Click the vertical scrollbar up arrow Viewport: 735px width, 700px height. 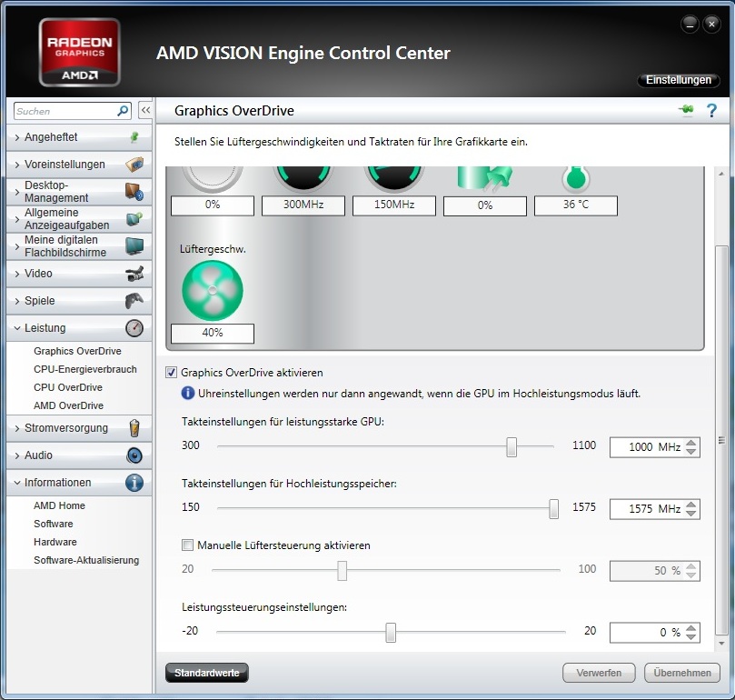[x=721, y=174]
